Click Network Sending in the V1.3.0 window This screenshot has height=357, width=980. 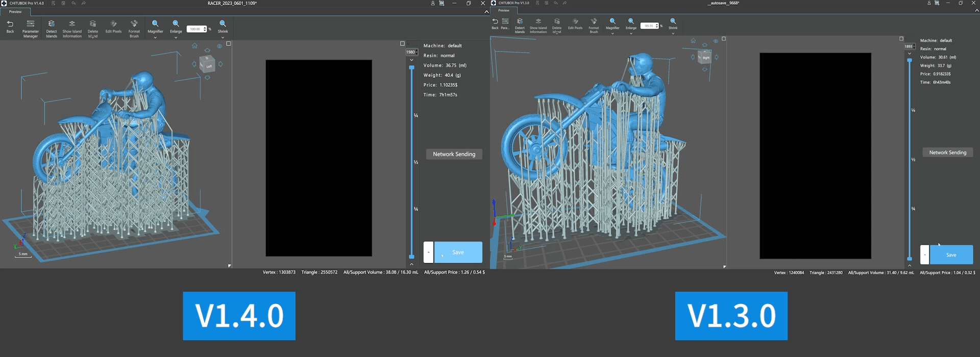[948, 152]
